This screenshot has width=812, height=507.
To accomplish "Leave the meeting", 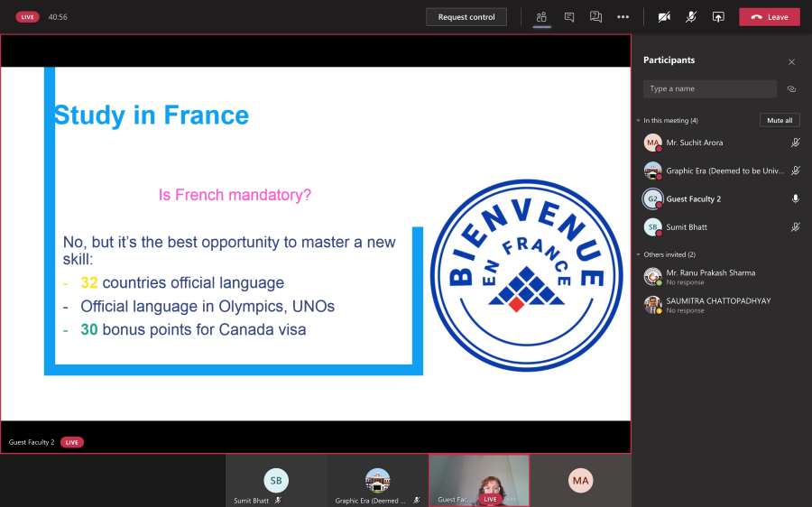I will click(769, 17).
